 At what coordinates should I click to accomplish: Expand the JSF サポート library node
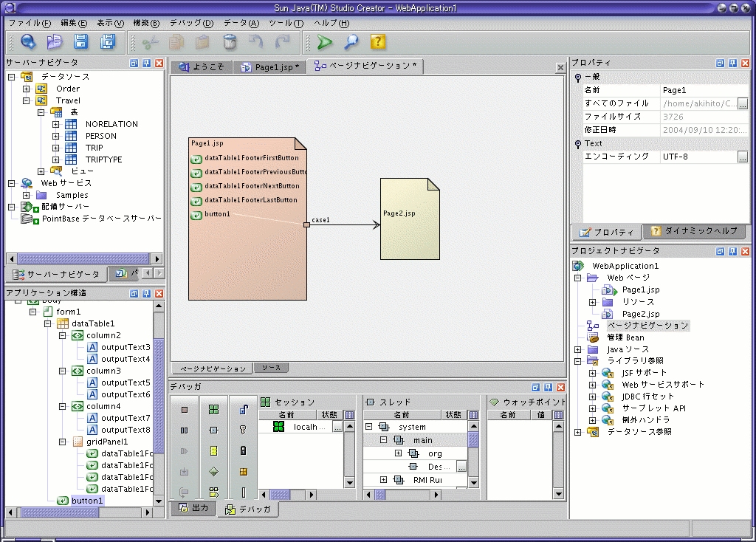click(x=593, y=373)
